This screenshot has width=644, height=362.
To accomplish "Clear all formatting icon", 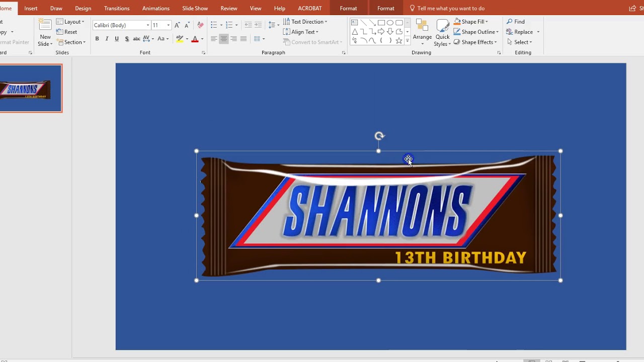I will tap(200, 25).
